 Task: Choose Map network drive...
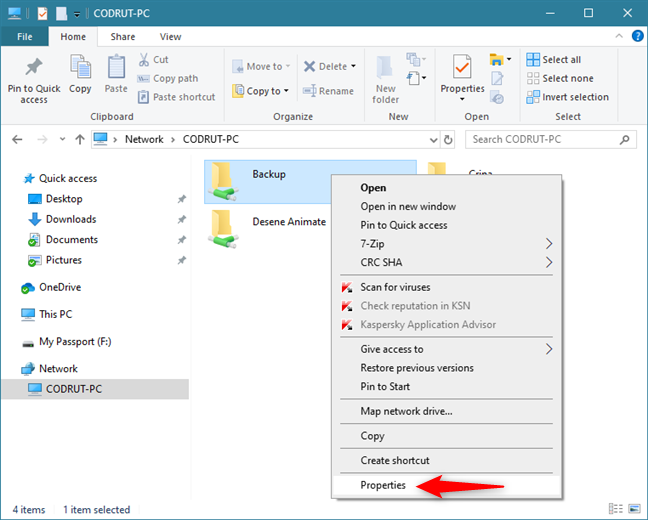click(446, 411)
